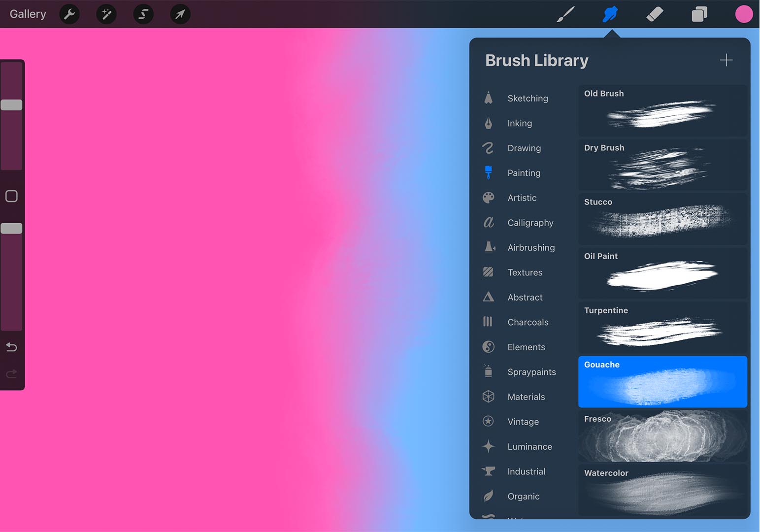Tap the undo arrow on the sidebar
Image resolution: width=760 pixels, height=532 pixels.
pyautogui.click(x=11, y=347)
